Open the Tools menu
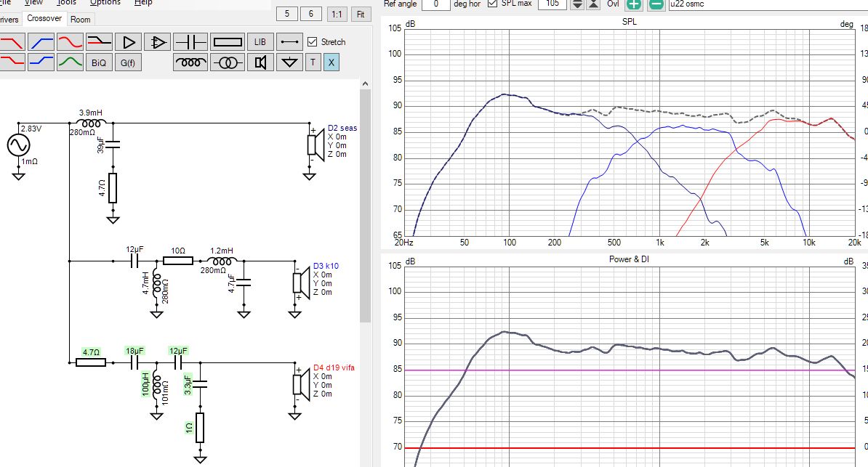 pyautogui.click(x=66, y=3)
